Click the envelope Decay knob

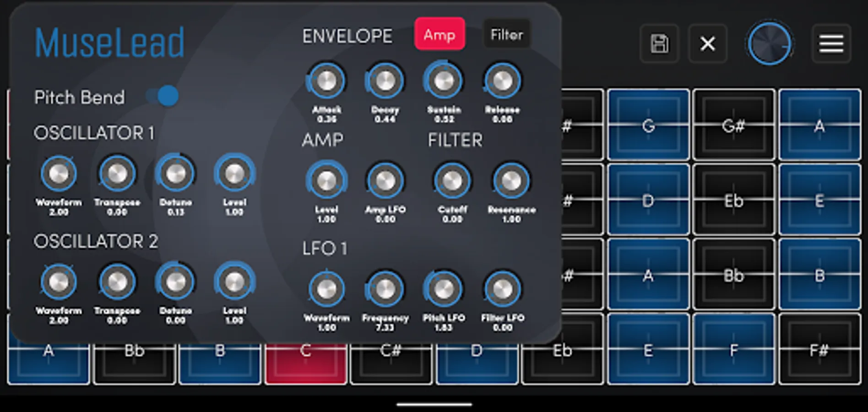[x=385, y=81]
